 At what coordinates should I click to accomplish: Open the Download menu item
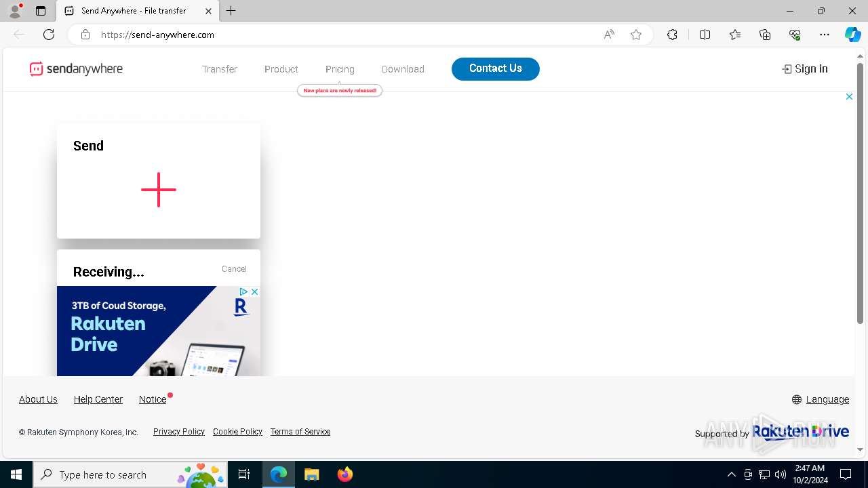tap(403, 69)
